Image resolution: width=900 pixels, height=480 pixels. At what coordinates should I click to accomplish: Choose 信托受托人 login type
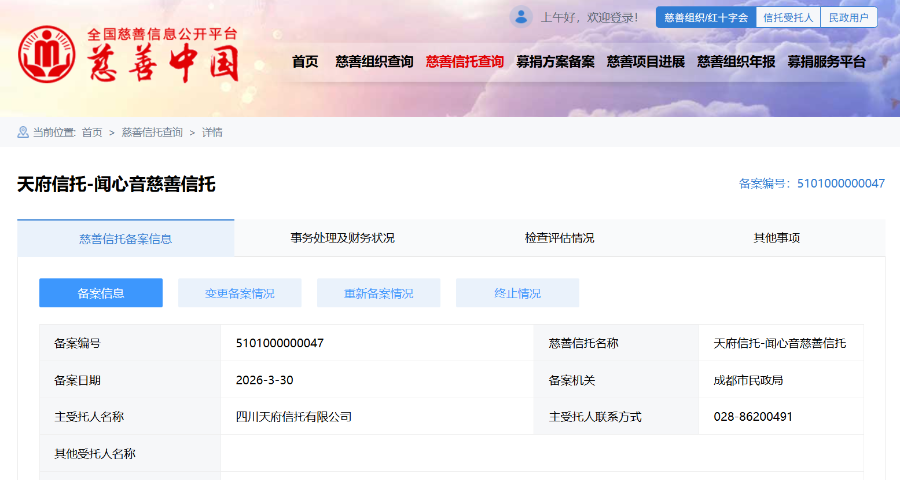788,18
